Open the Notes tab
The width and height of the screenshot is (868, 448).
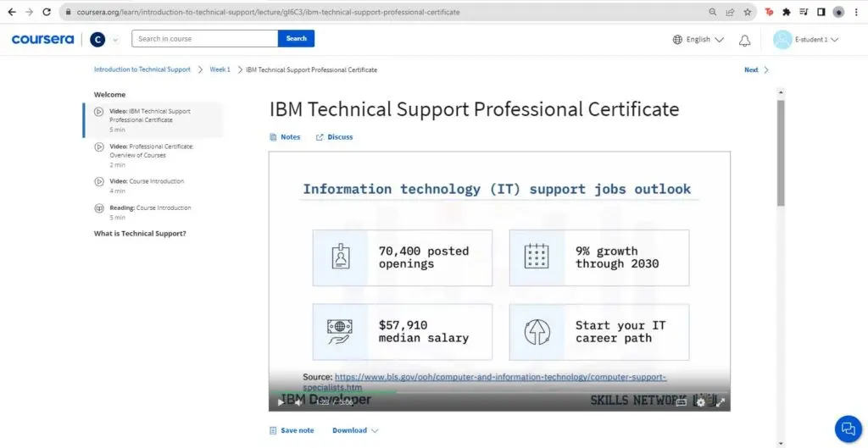(x=290, y=137)
